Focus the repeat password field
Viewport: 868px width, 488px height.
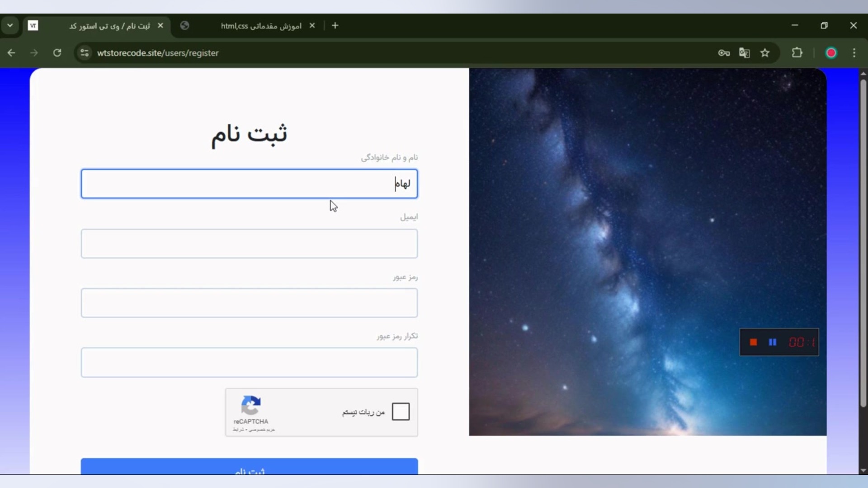tap(249, 362)
